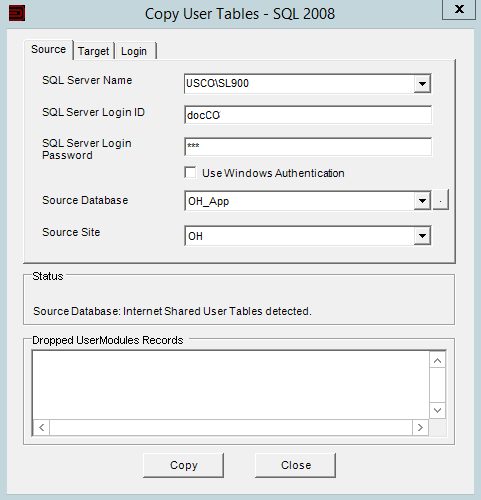Click the Close button
Screen dimensions: 481x500
pyautogui.click(x=296, y=465)
